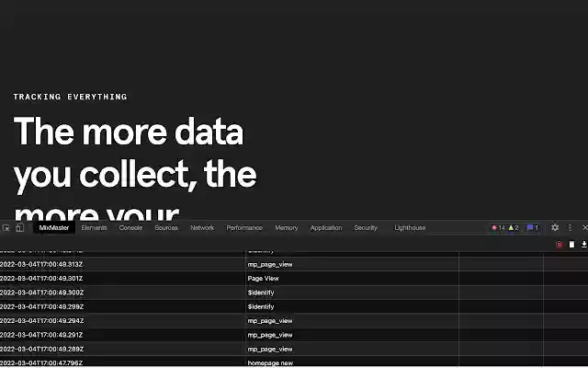
Task: Click the headline 'The more data'
Action: (x=129, y=132)
